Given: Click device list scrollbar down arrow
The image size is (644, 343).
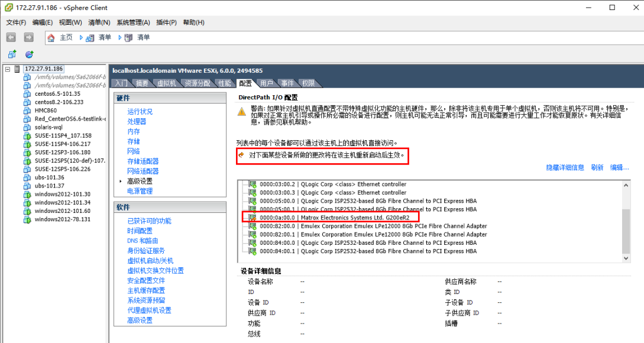Looking at the screenshot, I should click(x=626, y=258).
